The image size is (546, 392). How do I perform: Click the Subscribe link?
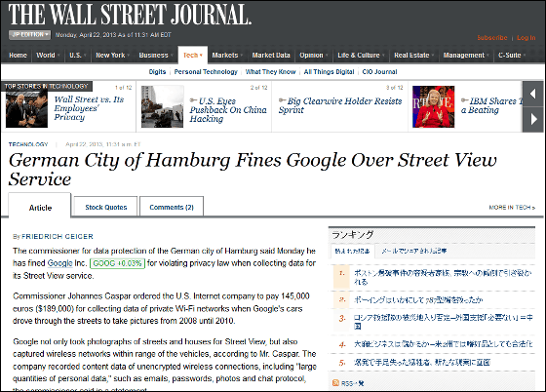491,38
